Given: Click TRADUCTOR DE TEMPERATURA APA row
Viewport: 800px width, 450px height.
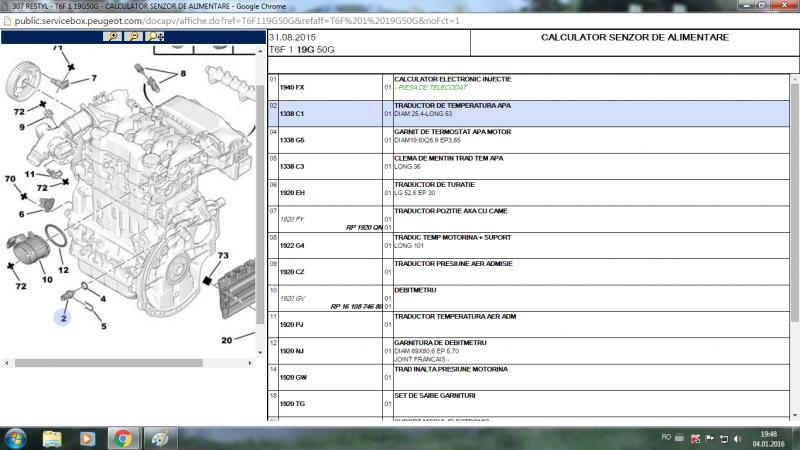Looking at the screenshot, I should point(529,113).
